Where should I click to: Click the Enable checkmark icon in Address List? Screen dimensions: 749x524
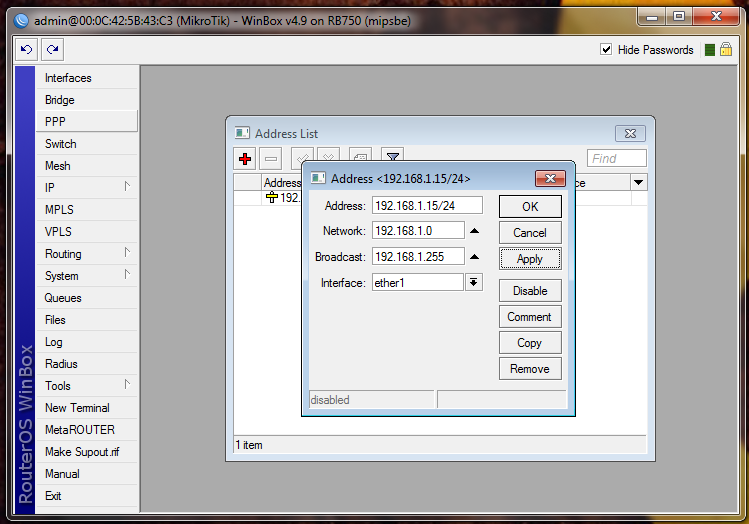(x=302, y=155)
